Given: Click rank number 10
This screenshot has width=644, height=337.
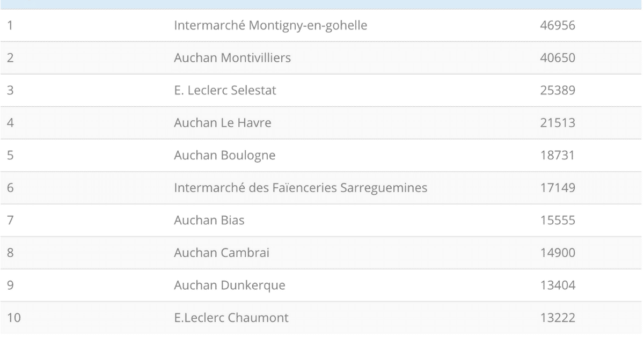Looking at the screenshot, I should (x=14, y=318).
